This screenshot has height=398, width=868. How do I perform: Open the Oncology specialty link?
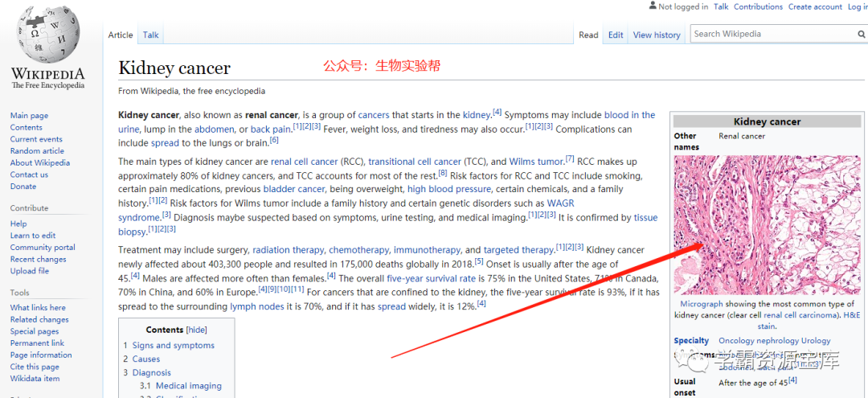pyautogui.click(x=735, y=341)
